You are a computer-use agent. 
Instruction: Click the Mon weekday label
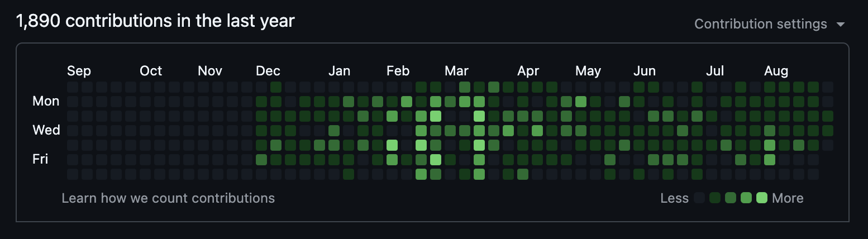coord(46,101)
